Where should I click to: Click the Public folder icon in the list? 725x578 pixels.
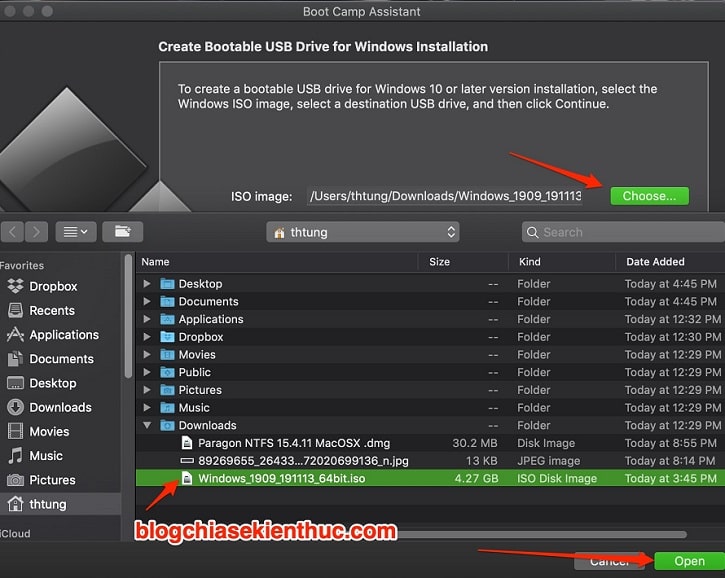point(167,372)
